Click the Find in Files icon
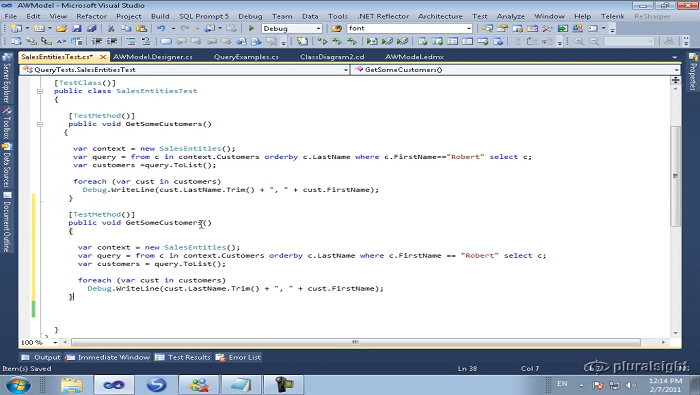The height and width of the screenshot is (395, 700). (x=336, y=28)
